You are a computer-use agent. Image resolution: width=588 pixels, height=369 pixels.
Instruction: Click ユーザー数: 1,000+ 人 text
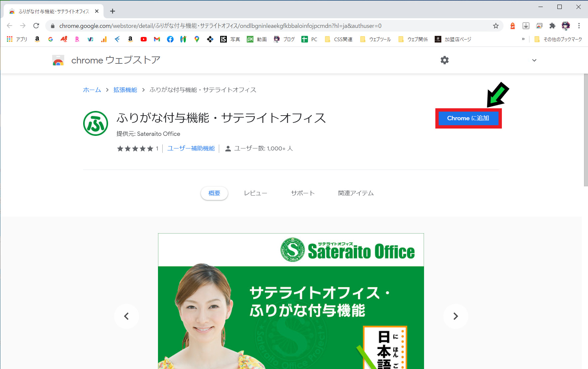[263, 148]
